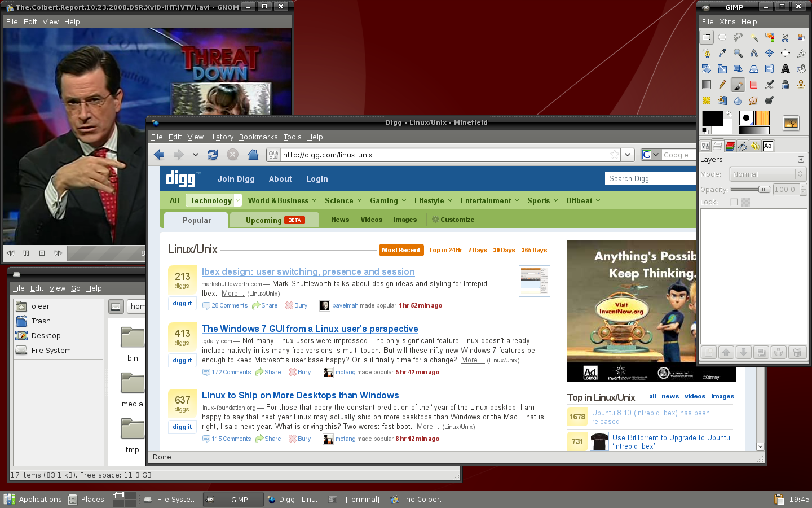Choose the Paths tool in GIMP toolbox
The image size is (812, 508).
coord(707,53)
